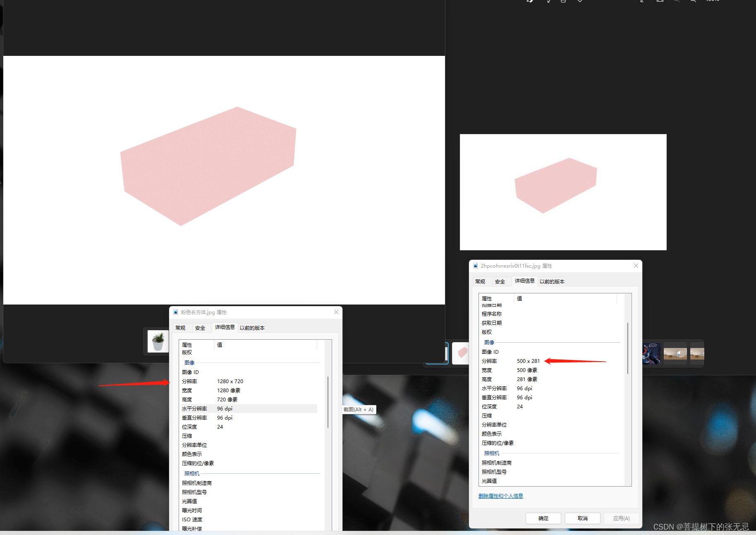Zoom in using the magnifier plus icon
This screenshot has height=535, width=756.
[x=693, y=2]
